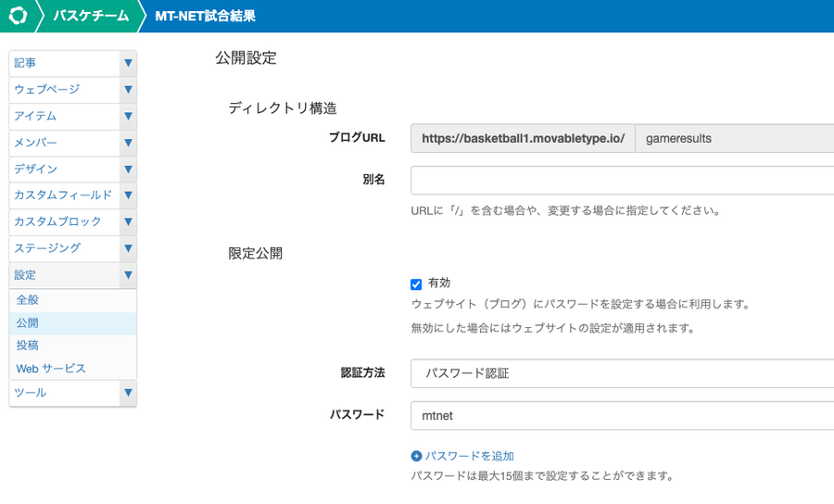This screenshot has width=834, height=504.
Task: Click the パスワードを追加 link
Action: pyautogui.click(x=469, y=456)
